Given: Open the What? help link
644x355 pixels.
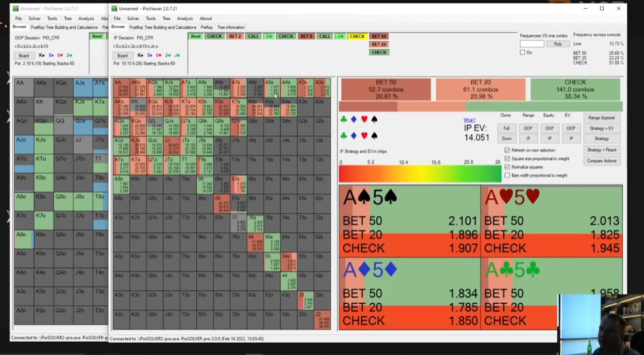Looking at the screenshot, I should click(x=469, y=120).
